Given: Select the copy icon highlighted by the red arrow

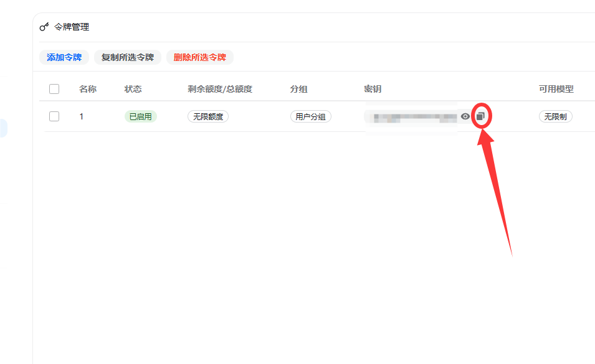Looking at the screenshot, I should coord(481,116).
